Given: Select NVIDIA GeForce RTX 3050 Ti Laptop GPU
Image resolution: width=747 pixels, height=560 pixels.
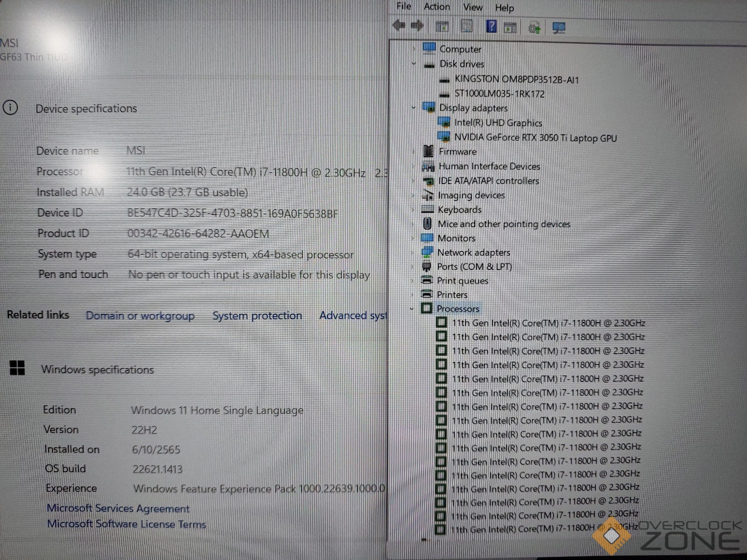Looking at the screenshot, I should [536, 138].
